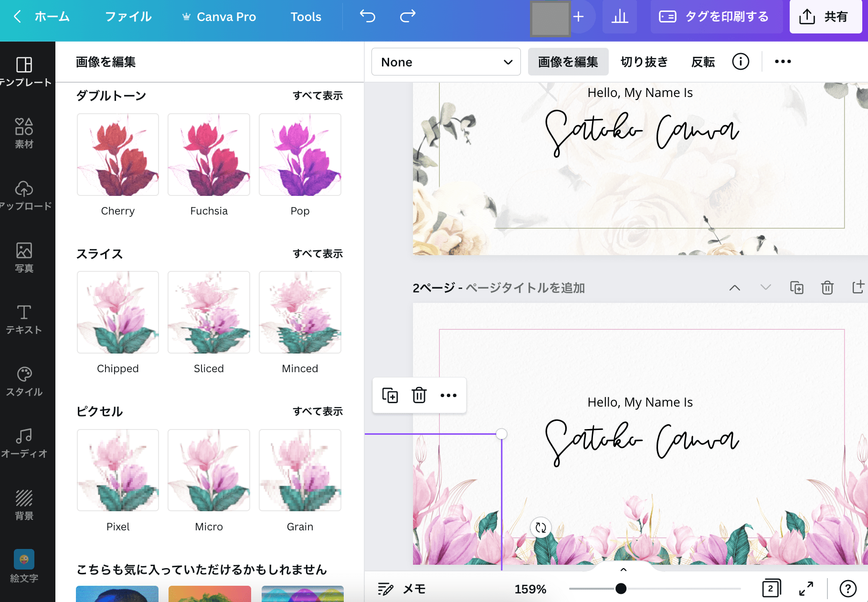Apply the Cherry duotone thumbnail
This screenshot has width=868, height=602.
coord(117,154)
